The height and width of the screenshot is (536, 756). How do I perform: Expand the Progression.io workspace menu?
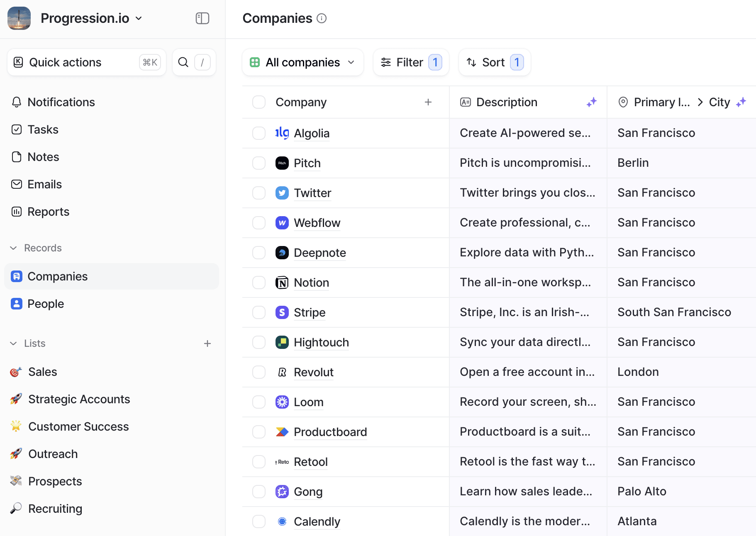click(139, 18)
